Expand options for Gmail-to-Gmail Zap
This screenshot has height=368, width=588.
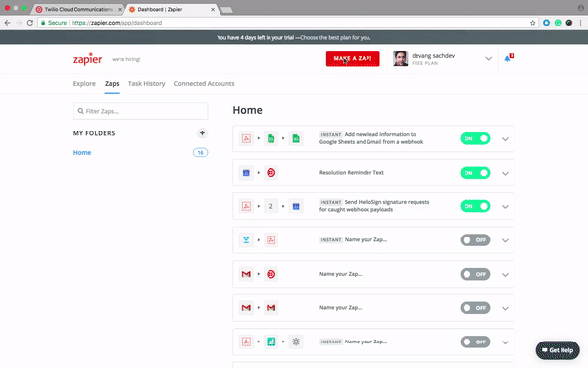click(505, 309)
